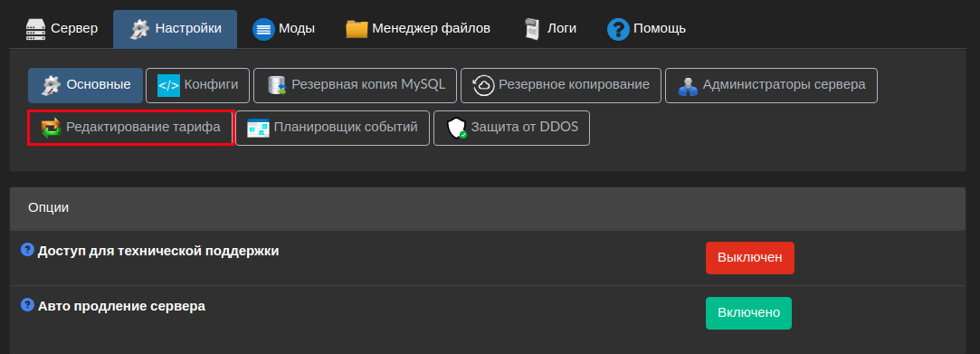This screenshot has height=354, width=980.
Task: Open the Логи tab
Action: coord(550,29)
